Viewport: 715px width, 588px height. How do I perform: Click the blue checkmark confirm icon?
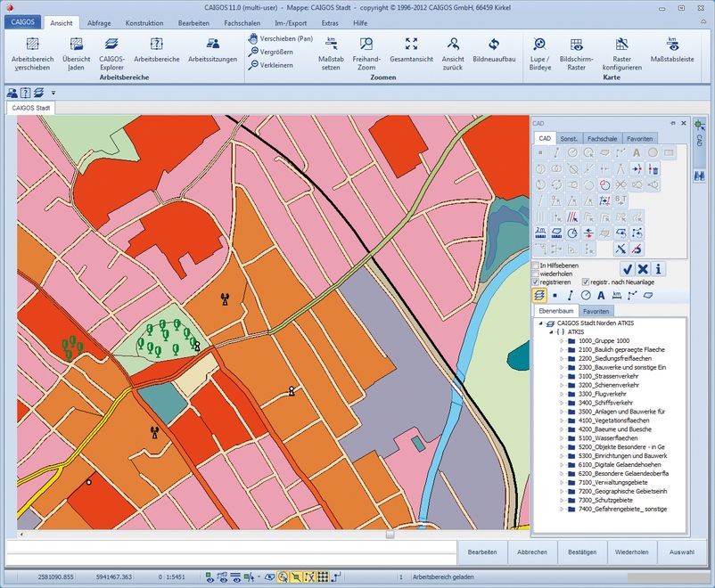(x=628, y=269)
